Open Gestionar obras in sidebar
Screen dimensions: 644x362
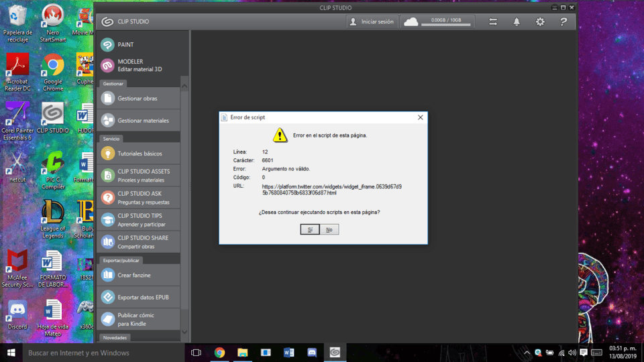pos(138,99)
